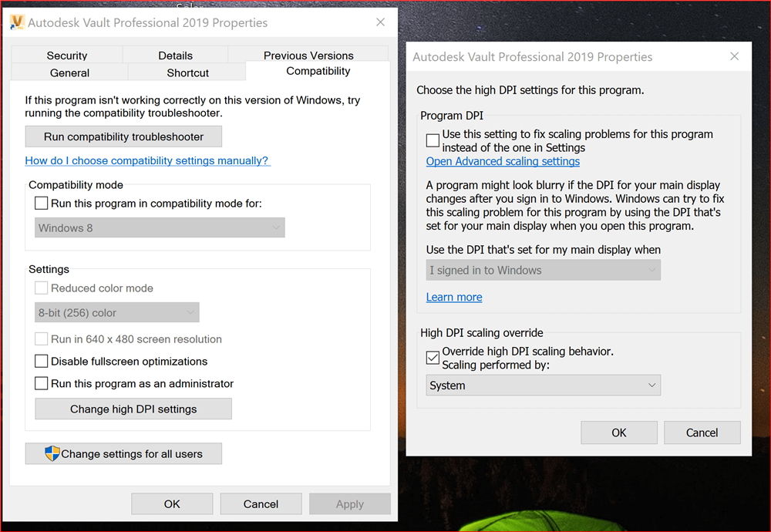The height and width of the screenshot is (532, 771).
Task: Open the System scaling performed by dropdown
Action: point(544,385)
